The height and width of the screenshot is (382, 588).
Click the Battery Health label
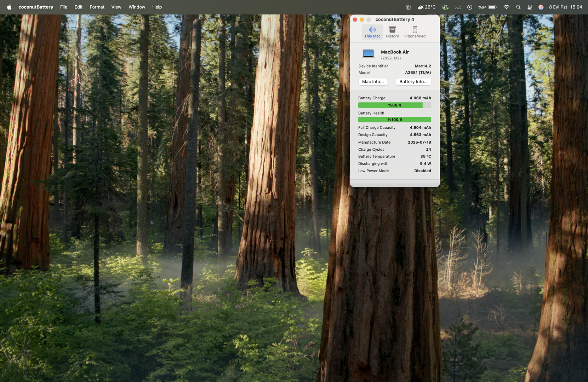point(371,113)
